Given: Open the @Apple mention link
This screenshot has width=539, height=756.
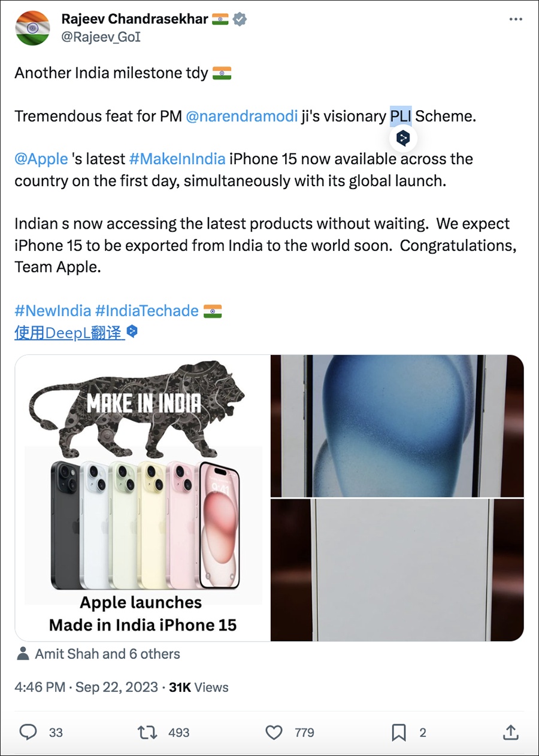Looking at the screenshot, I should point(41,159).
